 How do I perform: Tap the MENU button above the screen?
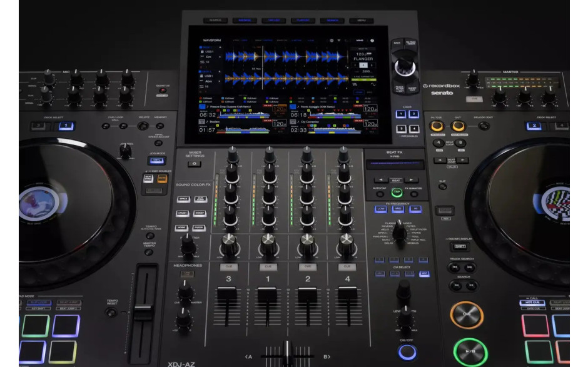[x=362, y=20]
